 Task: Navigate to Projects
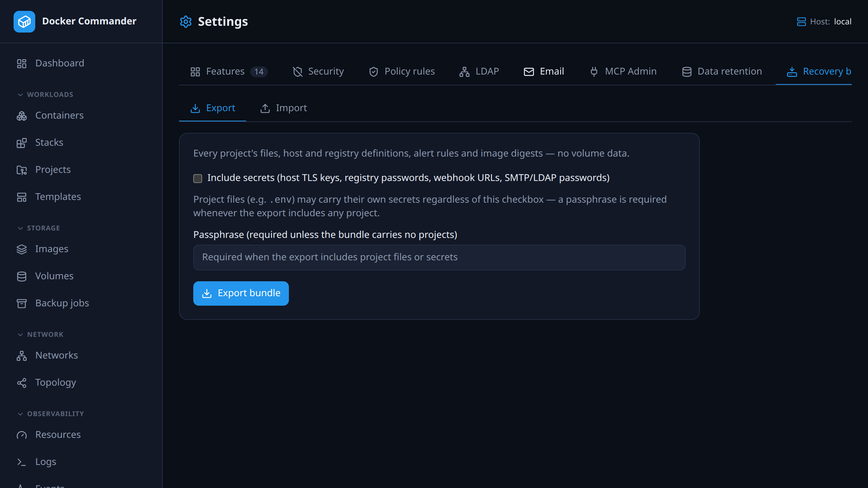coord(81,170)
